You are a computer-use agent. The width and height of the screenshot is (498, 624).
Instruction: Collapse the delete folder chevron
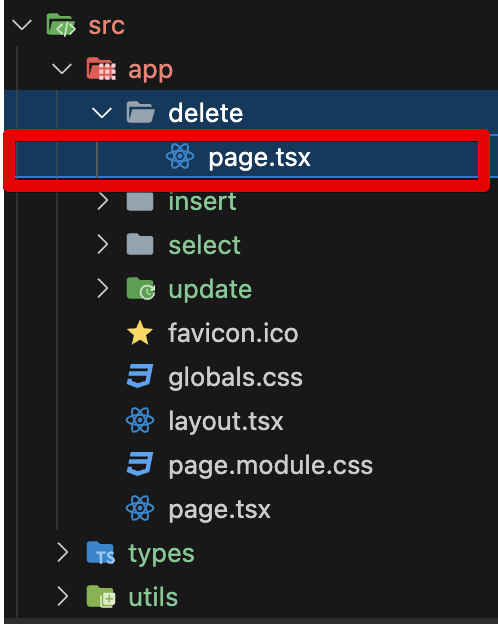(102, 113)
